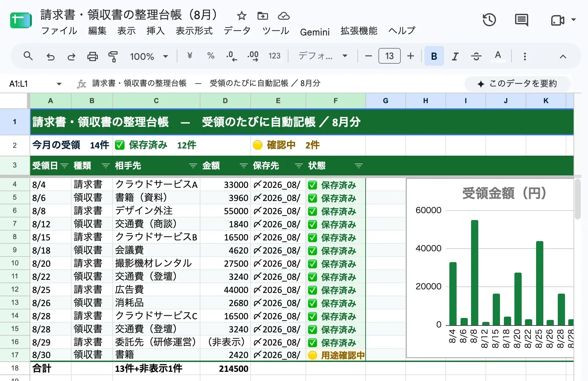Toggle italic formatting
The width and height of the screenshot is (588, 381).
(455, 56)
